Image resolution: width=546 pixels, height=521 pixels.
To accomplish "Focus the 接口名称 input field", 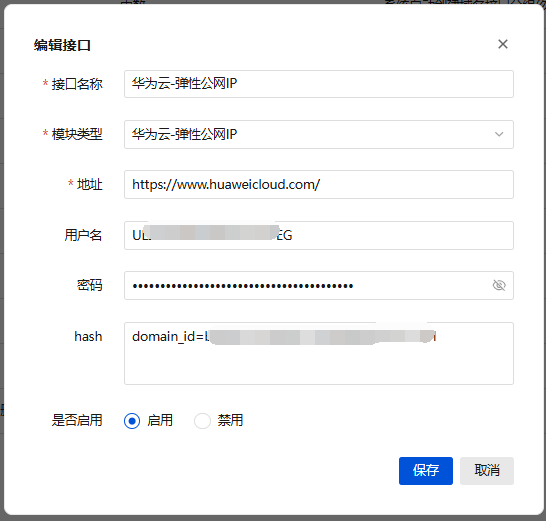I will (319, 84).
